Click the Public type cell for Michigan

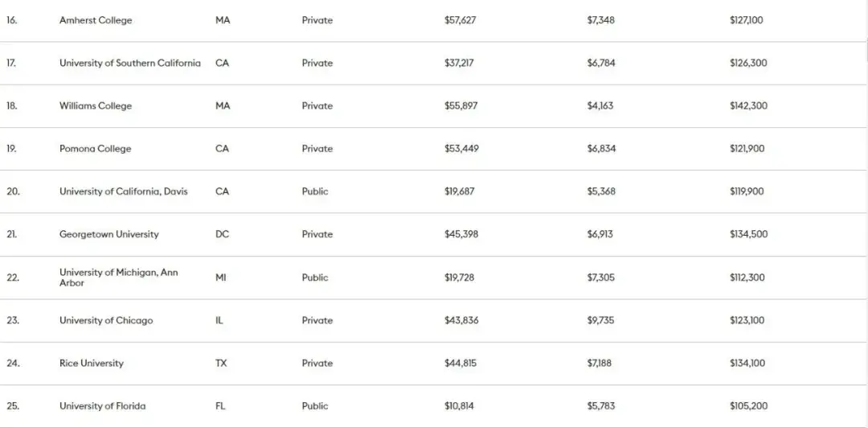coord(315,278)
